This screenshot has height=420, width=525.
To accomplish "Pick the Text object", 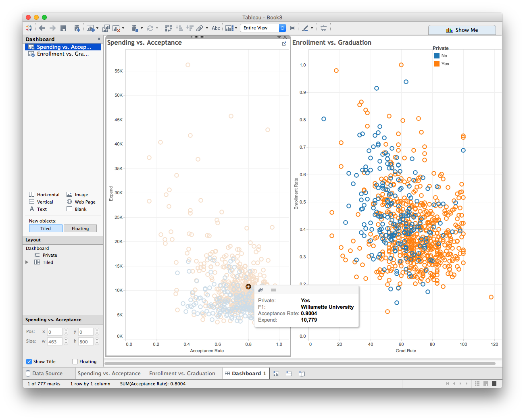I will [x=38, y=209].
